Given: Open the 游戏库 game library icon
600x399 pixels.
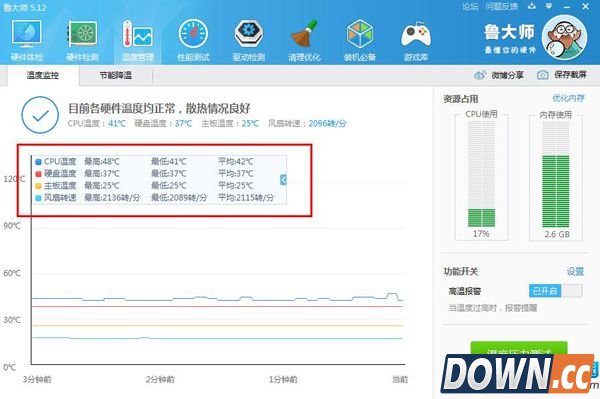Looking at the screenshot, I should [x=416, y=40].
